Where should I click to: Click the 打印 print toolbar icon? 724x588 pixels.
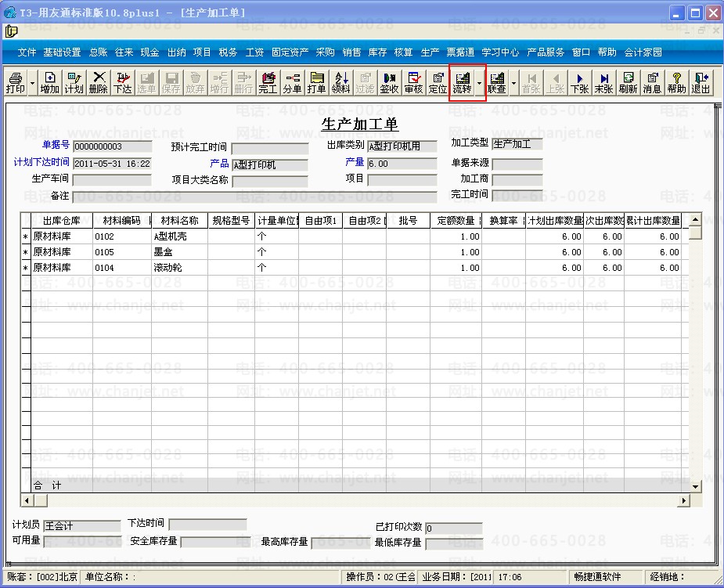15,83
